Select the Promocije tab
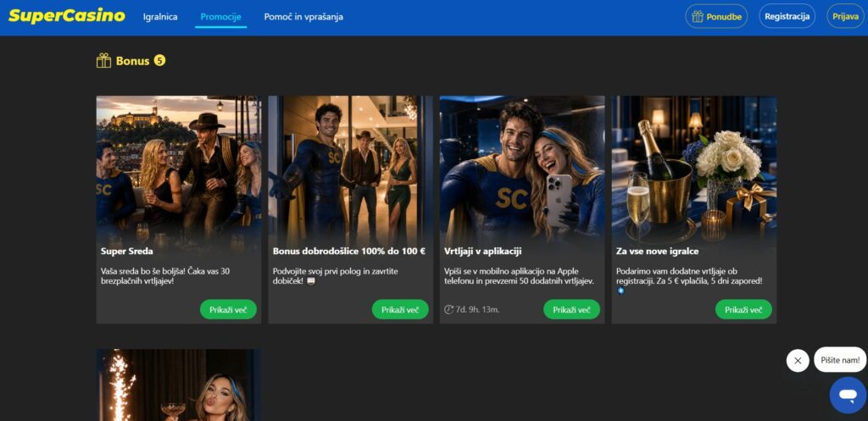Viewport: 868px width, 421px height. point(221,17)
